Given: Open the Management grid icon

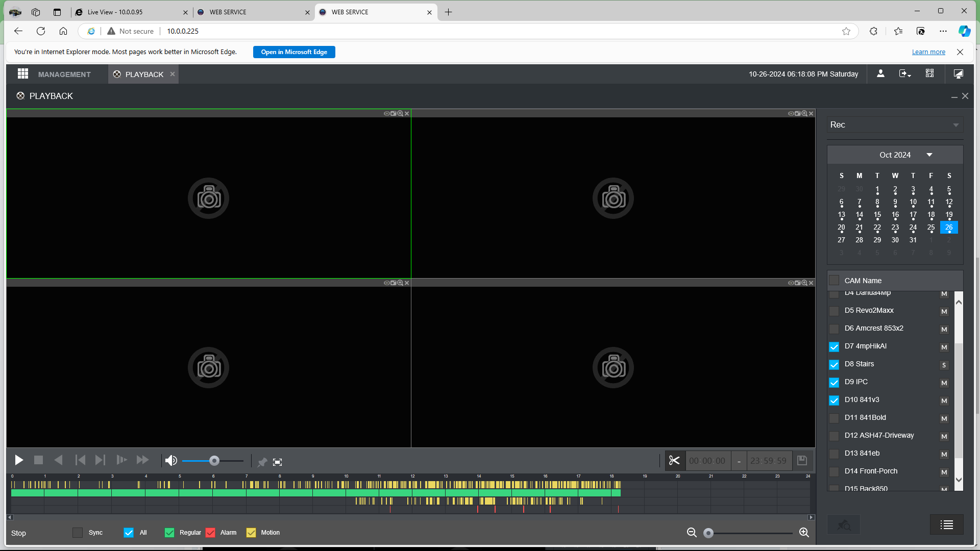Looking at the screenshot, I should [23, 74].
